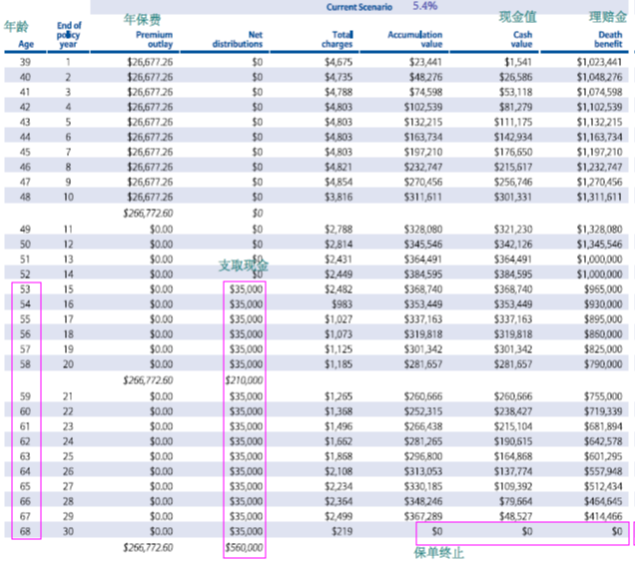Click cash value $176,650
The height and width of the screenshot is (565, 635).
point(513,152)
